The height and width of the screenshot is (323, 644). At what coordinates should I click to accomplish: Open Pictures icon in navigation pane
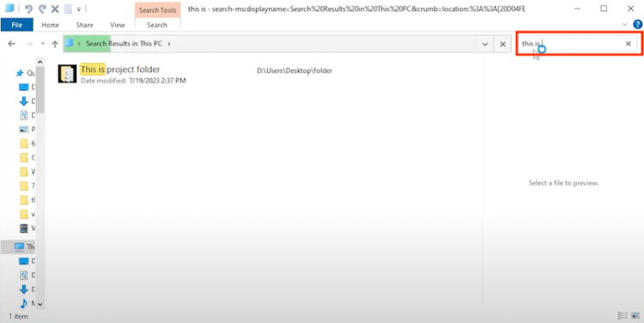tap(24, 129)
